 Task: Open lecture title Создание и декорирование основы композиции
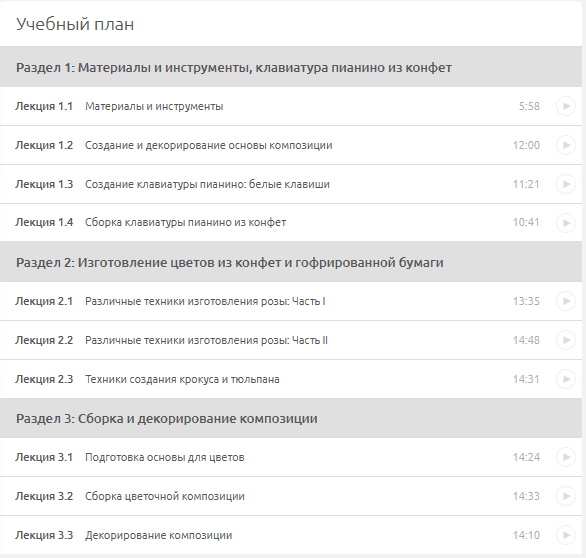[209, 145]
